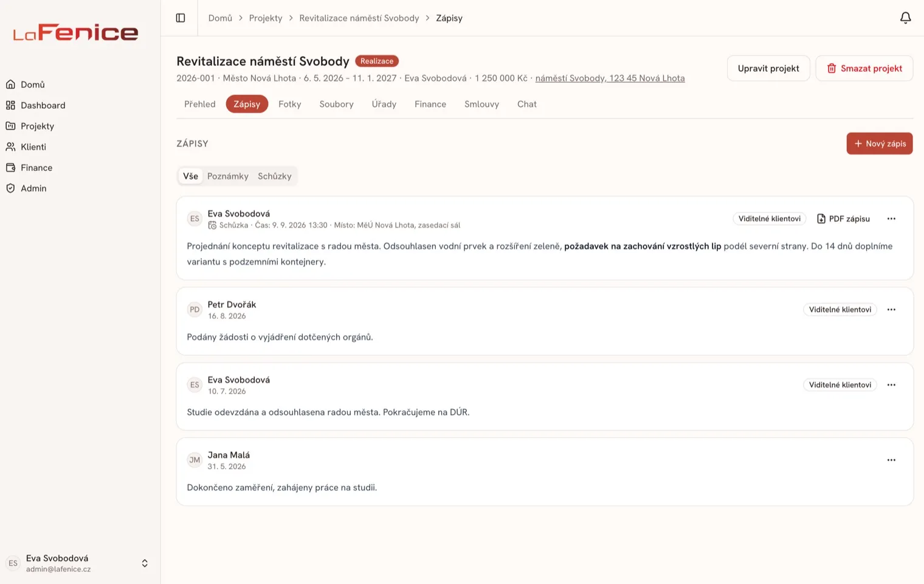924x584 pixels.
Task: Create a Nový zápis
Action: (880, 144)
